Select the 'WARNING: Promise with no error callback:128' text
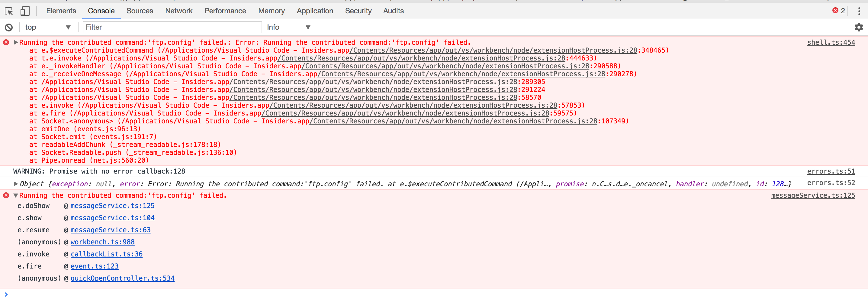Viewport: 868px width, 303px height. click(x=99, y=171)
